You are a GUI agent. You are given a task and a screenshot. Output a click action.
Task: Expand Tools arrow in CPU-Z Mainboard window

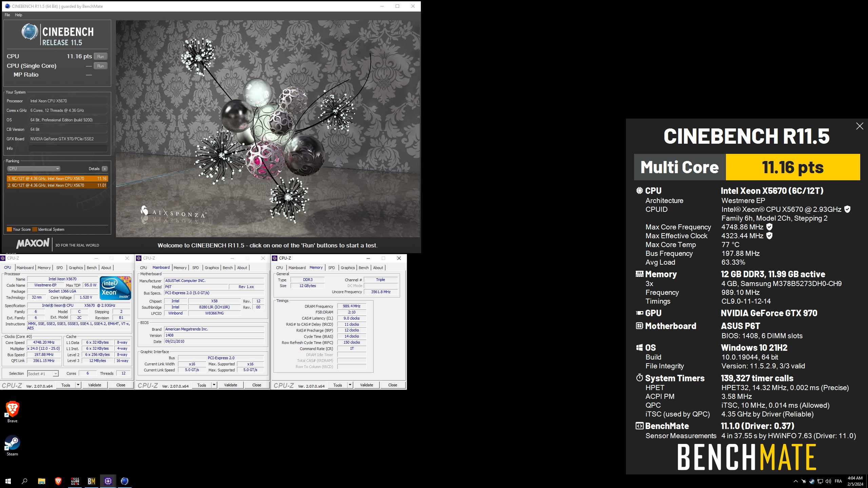coord(214,385)
